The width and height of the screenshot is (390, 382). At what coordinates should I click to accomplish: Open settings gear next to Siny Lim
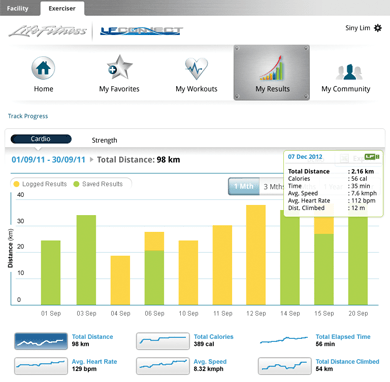point(378,28)
